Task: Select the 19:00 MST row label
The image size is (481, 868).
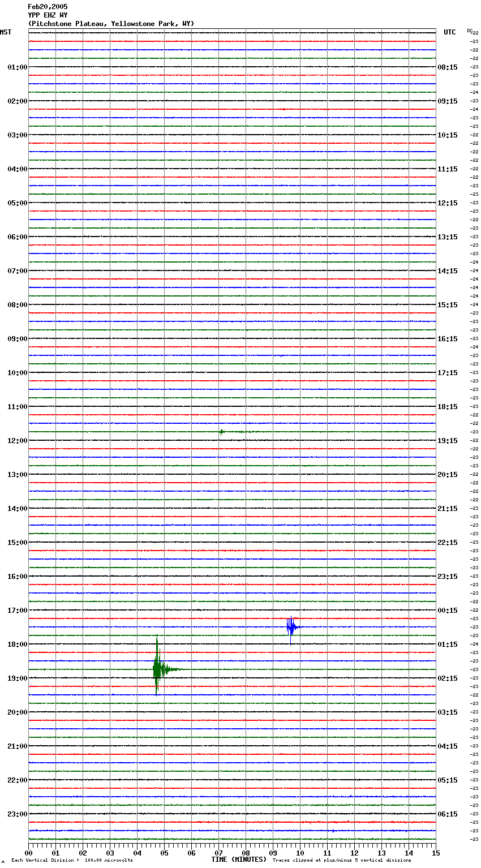Action: point(17,678)
